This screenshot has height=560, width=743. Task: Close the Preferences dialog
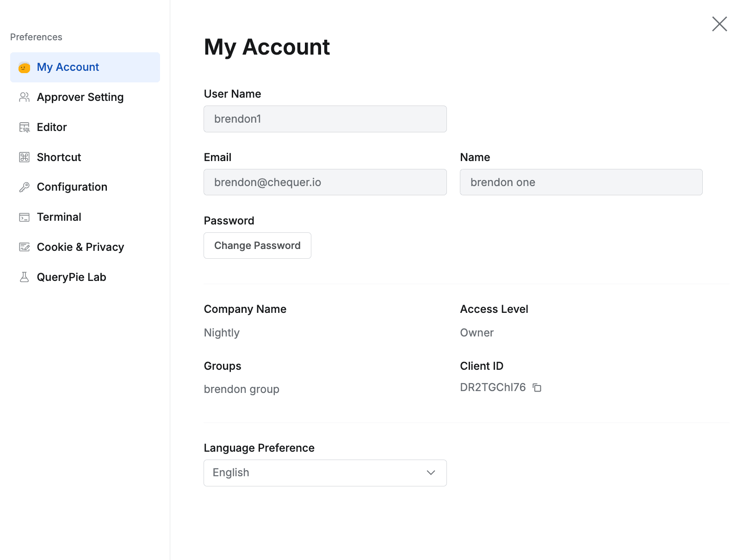point(719,24)
